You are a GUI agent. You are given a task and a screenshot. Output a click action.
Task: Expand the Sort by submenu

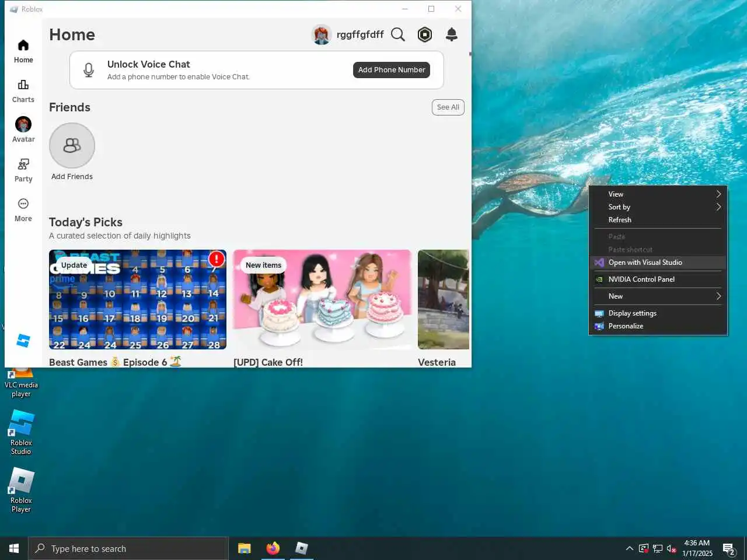click(658, 207)
